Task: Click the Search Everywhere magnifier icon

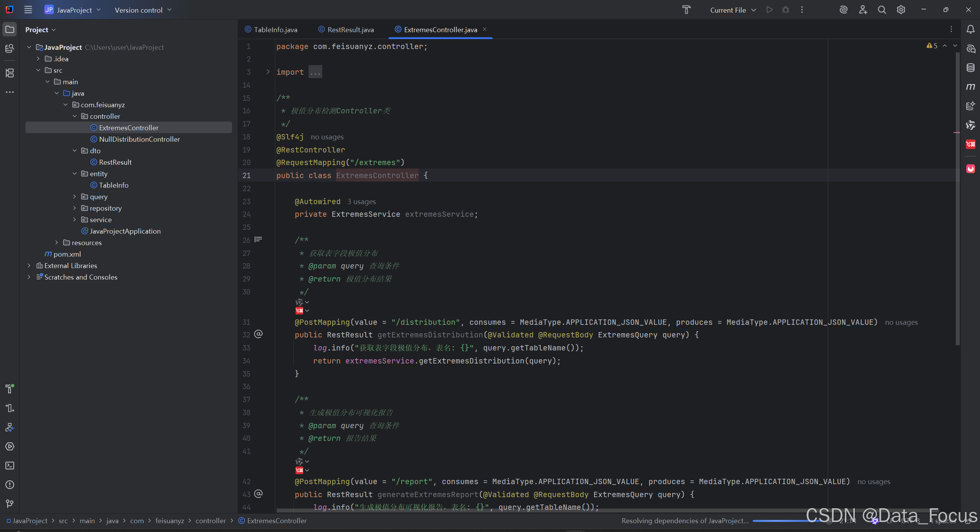Action: click(882, 10)
